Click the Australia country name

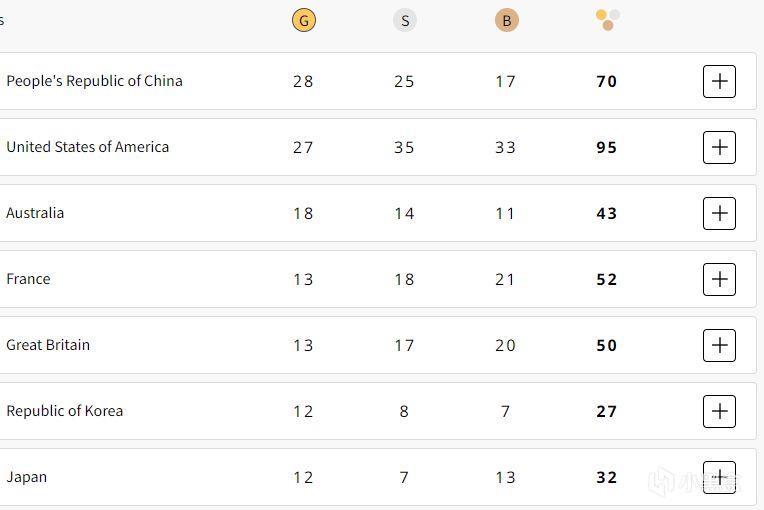pos(35,213)
